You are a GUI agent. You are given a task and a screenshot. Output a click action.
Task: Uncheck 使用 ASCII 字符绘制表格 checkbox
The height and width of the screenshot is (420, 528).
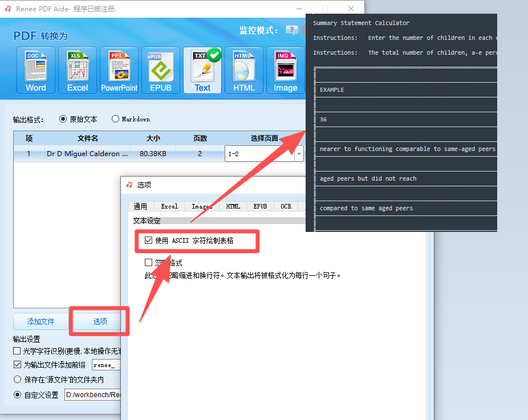pyautogui.click(x=149, y=241)
